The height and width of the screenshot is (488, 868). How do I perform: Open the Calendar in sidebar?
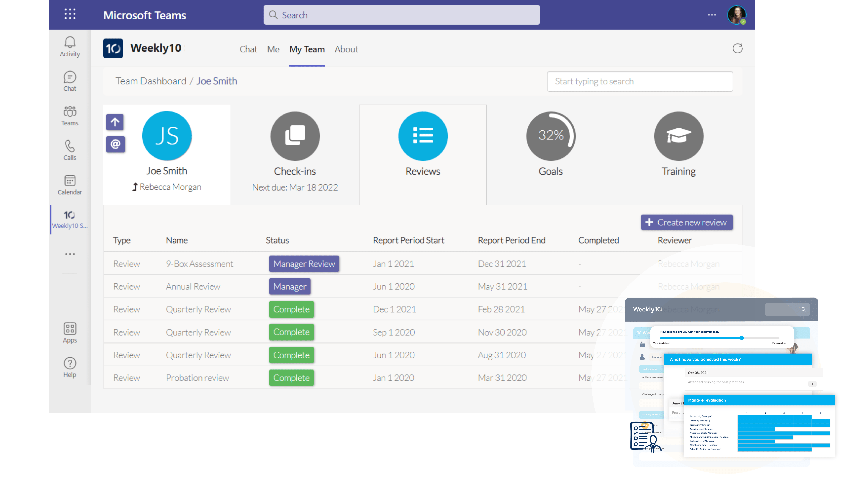70,185
